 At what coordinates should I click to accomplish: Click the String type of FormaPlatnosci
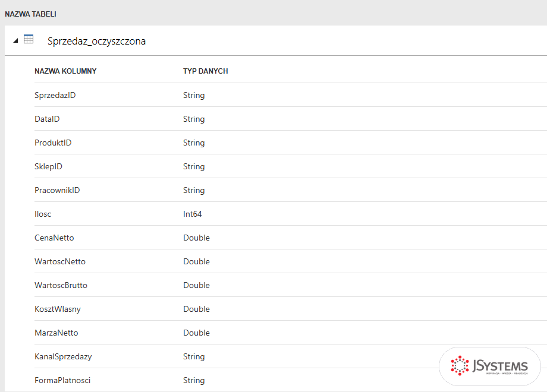pos(194,381)
